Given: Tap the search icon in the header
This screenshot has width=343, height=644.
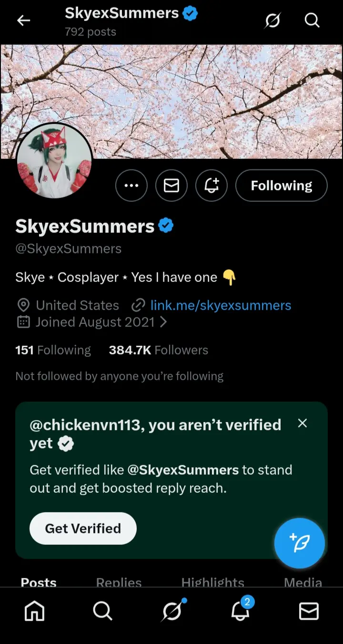Looking at the screenshot, I should (x=312, y=20).
